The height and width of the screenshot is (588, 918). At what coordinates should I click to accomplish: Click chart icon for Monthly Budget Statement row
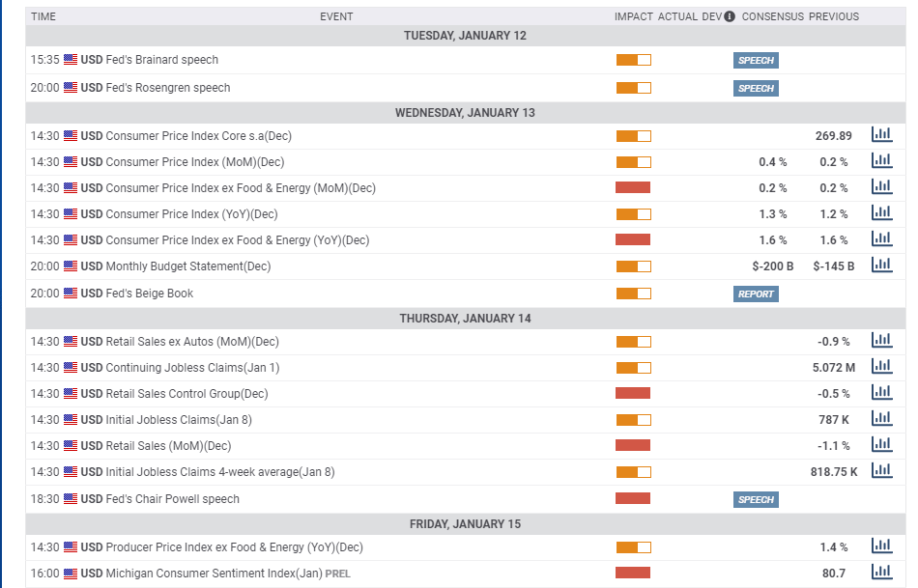point(881,266)
